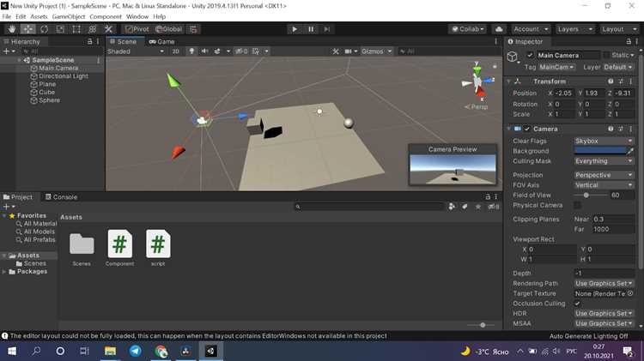Open Camera component more options
The image size is (644, 361).
630,129
